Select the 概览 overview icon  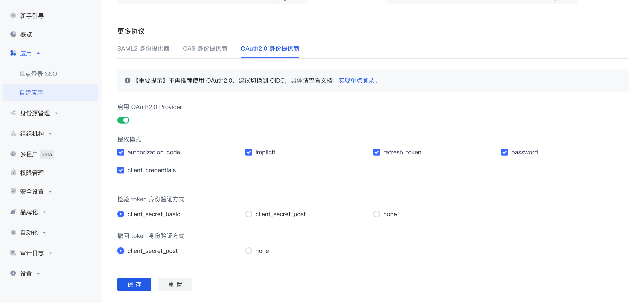coord(13,34)
